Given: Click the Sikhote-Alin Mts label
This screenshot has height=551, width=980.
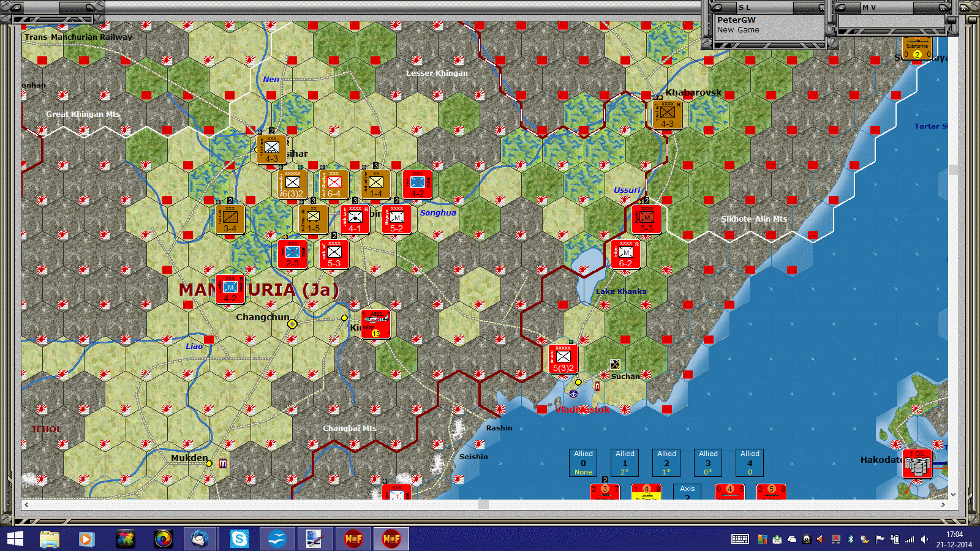Looking at the screenshot, I should [754, 219].
